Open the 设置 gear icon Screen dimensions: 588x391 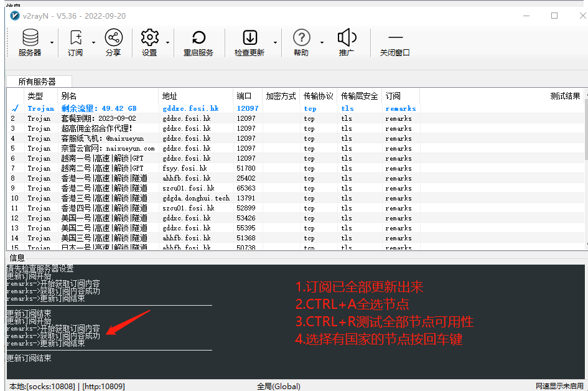[149, 42]
